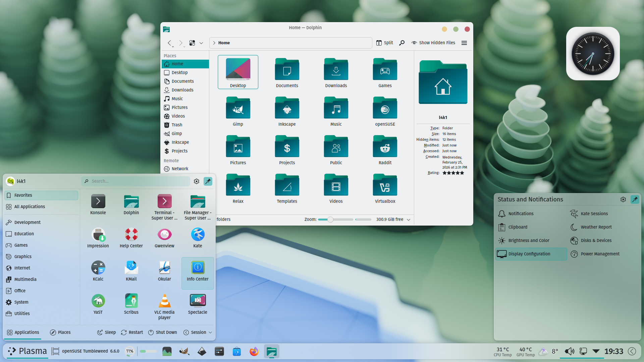Screen dimensions: 644x362
Task: Toggle the launcher menu pin button
Action: click(x=208, y=181)
